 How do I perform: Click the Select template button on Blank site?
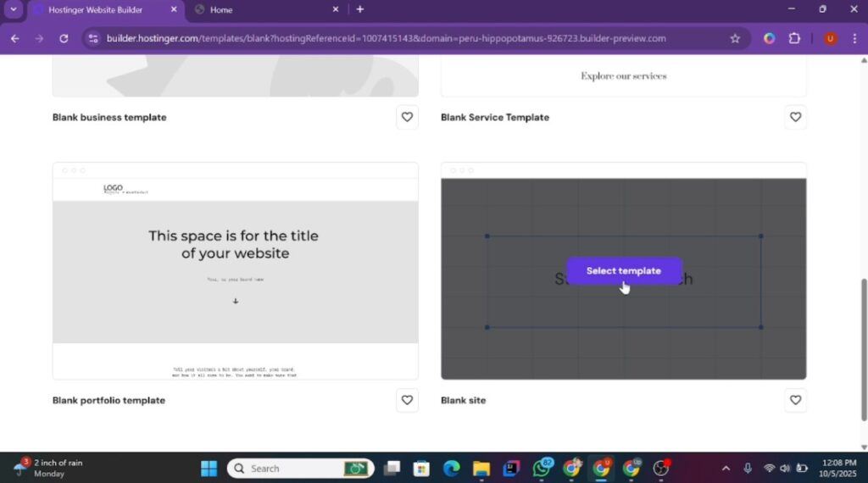[x=623, y=271]
